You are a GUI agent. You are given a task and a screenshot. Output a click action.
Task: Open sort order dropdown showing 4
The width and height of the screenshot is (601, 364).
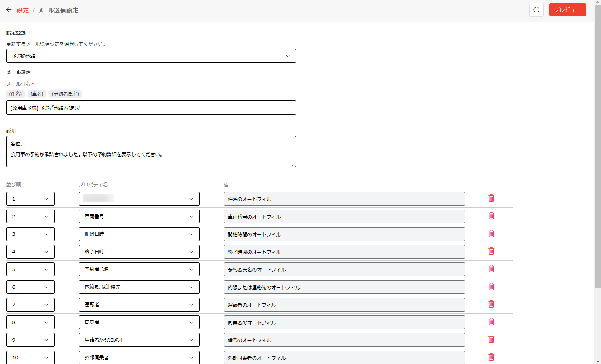click(31, 252)
